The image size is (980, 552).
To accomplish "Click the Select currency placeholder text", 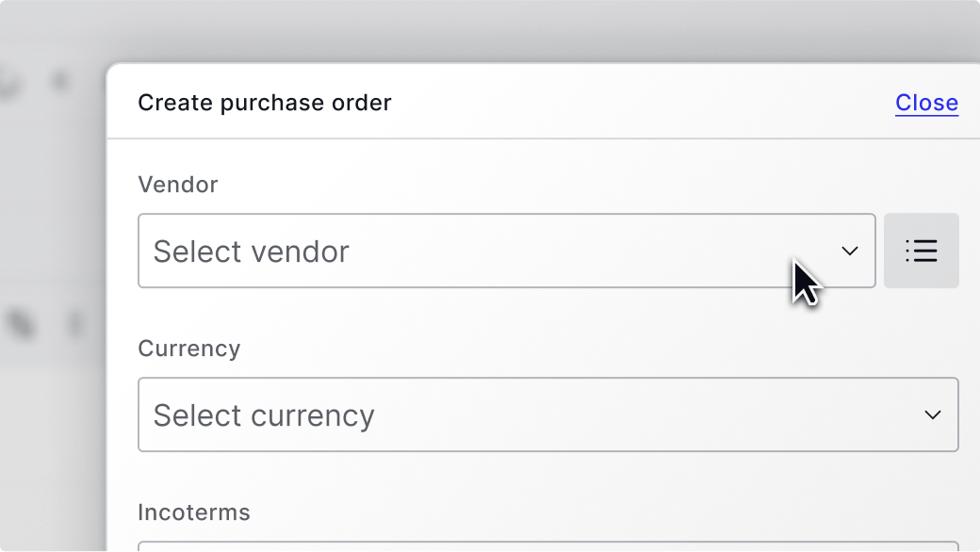I will [x=264, y=415].
